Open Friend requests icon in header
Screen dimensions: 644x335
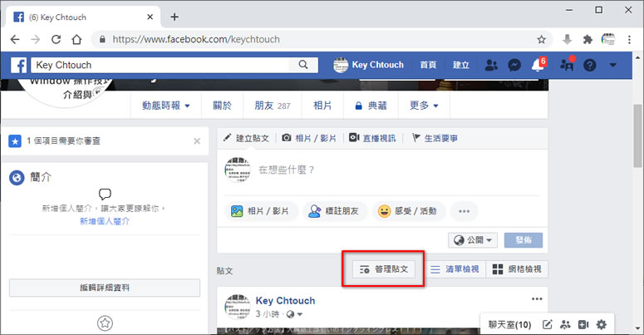point(491,65)
